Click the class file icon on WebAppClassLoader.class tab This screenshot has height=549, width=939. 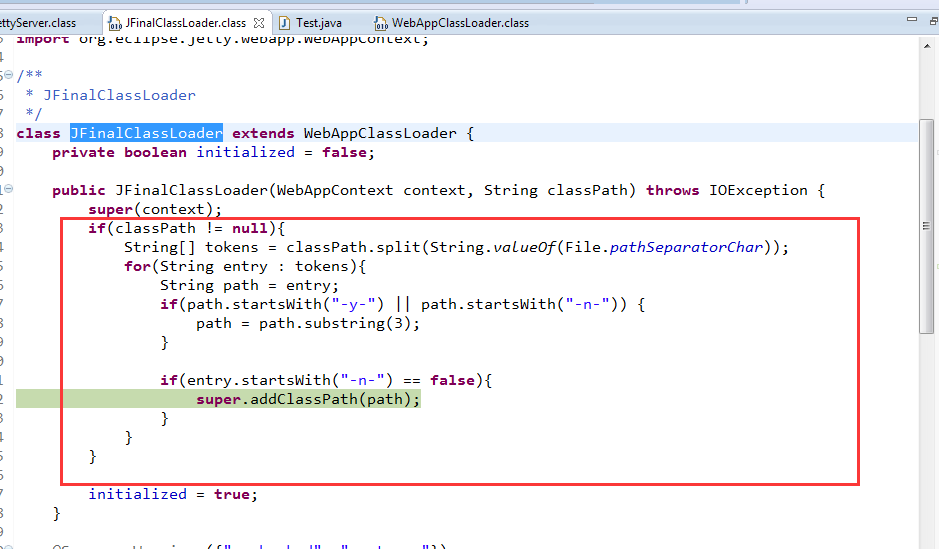pos(380,23)
